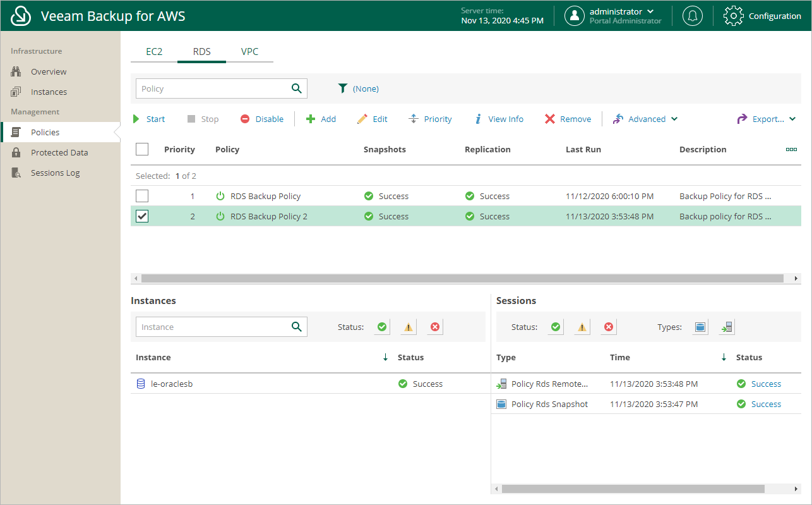Remove the selected policy
The height and width of the screenshot is (505, 812).
[568, 119]
